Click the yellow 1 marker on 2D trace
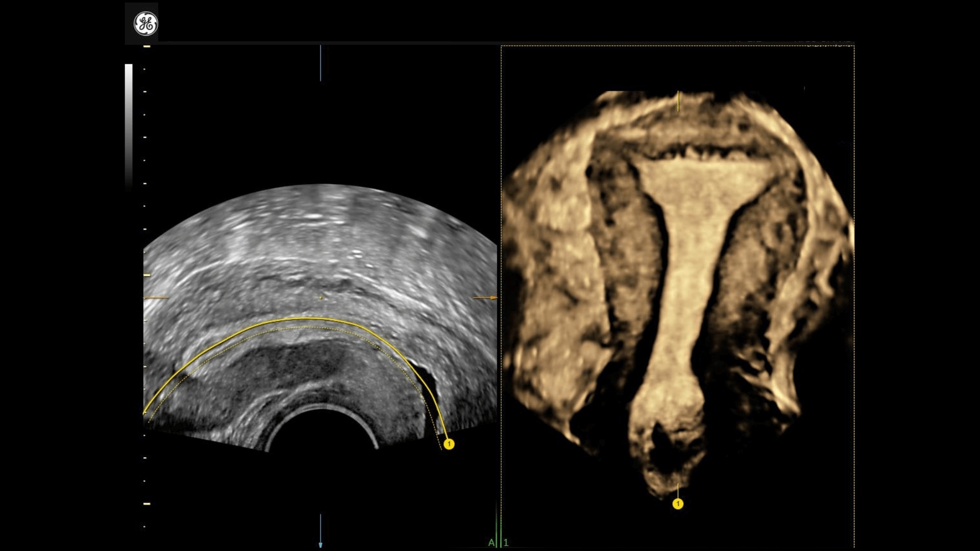980x551 pixels. tap(449, 444)
